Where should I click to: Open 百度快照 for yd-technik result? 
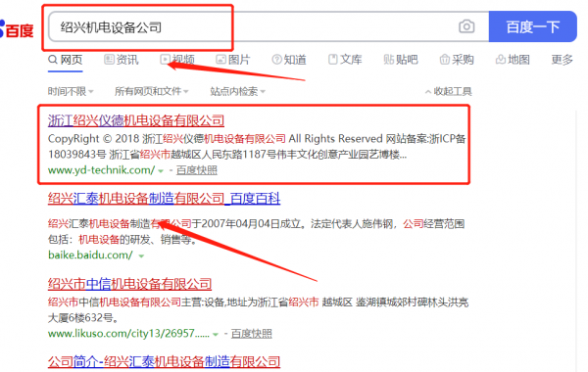tap(197, 170)
